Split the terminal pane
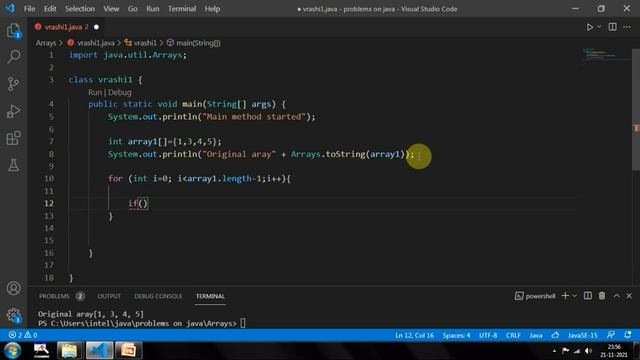Viewport: 640px width, 360px height. click(588, 296)
